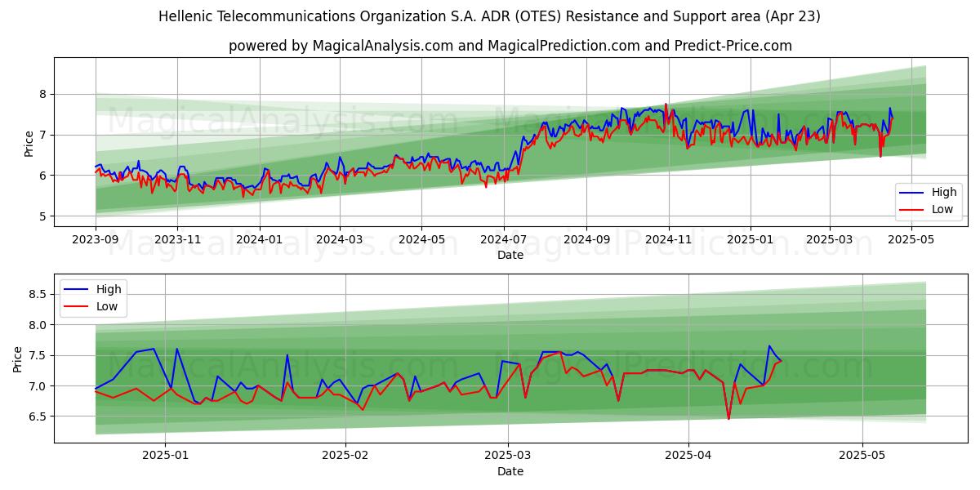Screen dimensions: 980x490
Task: Click the 'Low' legend entry in bottom chart
Action: (91, 306)
